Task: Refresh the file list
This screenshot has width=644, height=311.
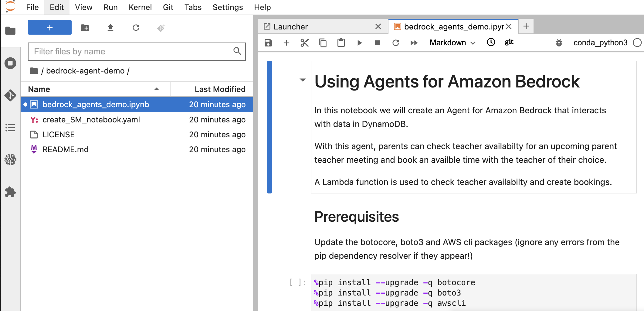Action: click(136, 28)
